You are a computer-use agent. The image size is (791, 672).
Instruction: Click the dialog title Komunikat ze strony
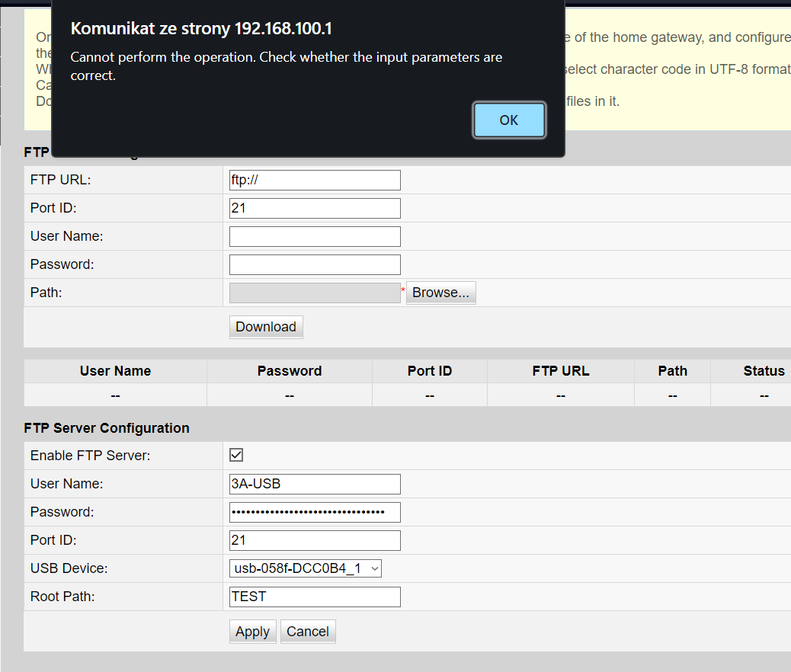[x=201, y=29]
